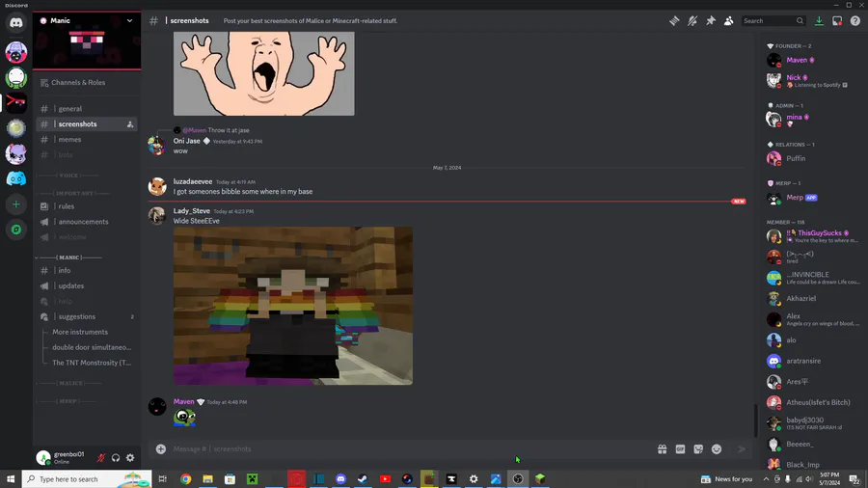Image resolution: width=868 pixels, height=488 pixels.
Task: Select member aratransire
Action: 813,362
